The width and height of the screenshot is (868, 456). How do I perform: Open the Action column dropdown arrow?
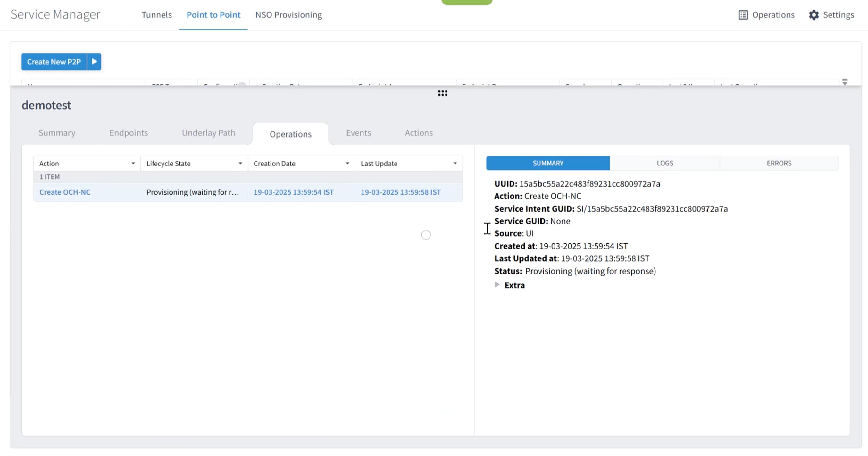(x=133, y=164)
